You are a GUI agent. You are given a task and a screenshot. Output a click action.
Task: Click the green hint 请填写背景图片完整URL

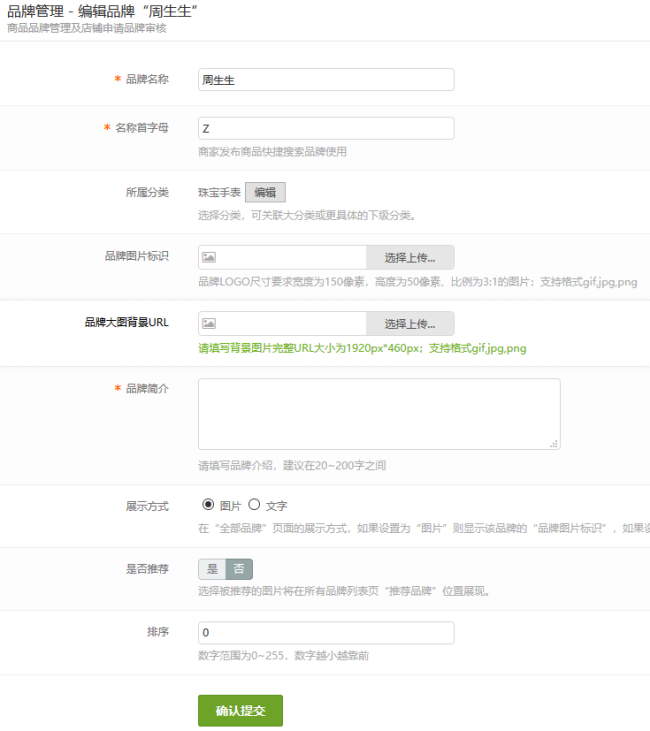362,349
